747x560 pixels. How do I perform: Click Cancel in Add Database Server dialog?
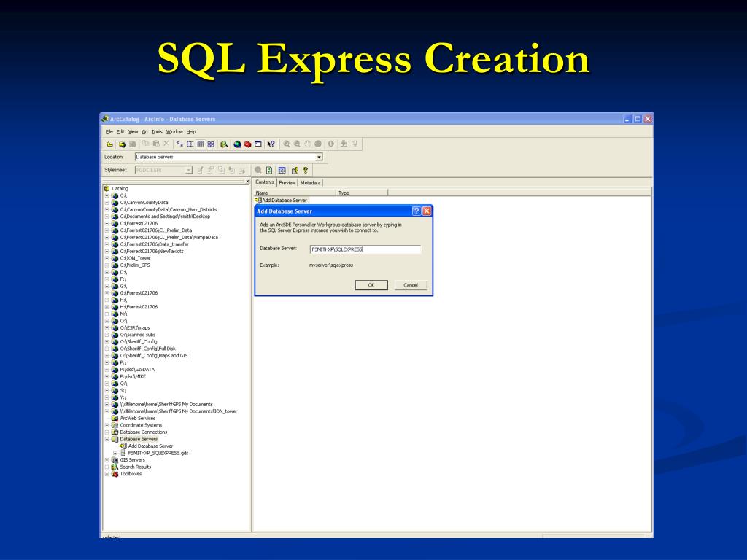(x=411, y=285)
